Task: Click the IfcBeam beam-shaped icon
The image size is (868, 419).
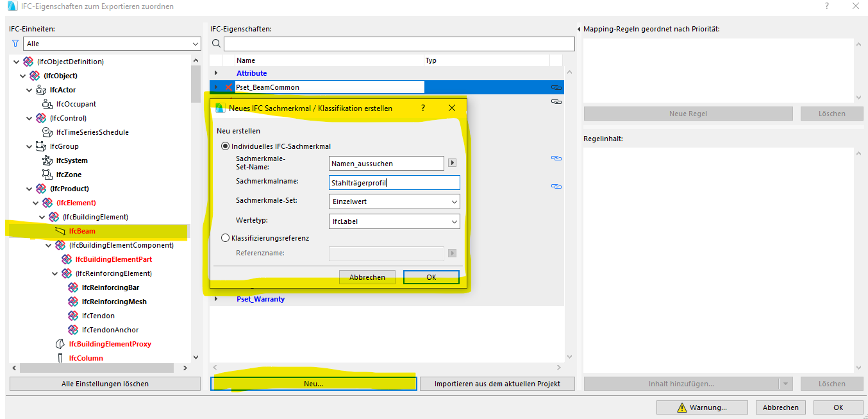Action: (60, 231)
